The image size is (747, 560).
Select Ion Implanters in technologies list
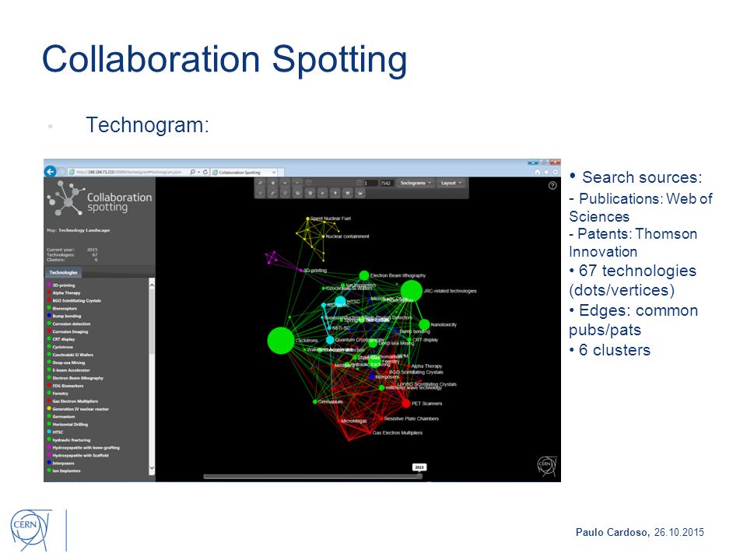pos(63,471)
